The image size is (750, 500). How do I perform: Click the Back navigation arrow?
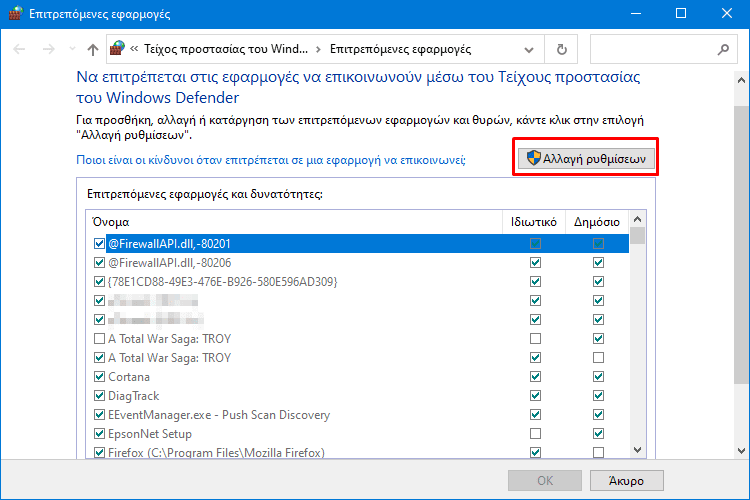[19, 49]
